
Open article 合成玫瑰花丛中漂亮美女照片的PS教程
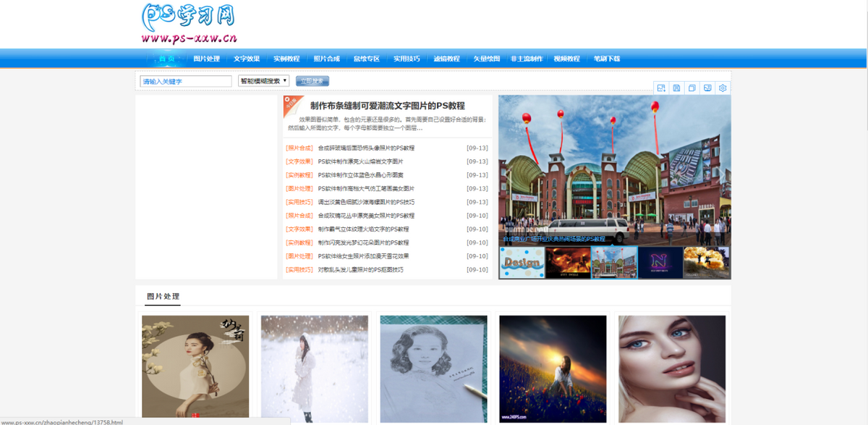[x=366, y=216]
